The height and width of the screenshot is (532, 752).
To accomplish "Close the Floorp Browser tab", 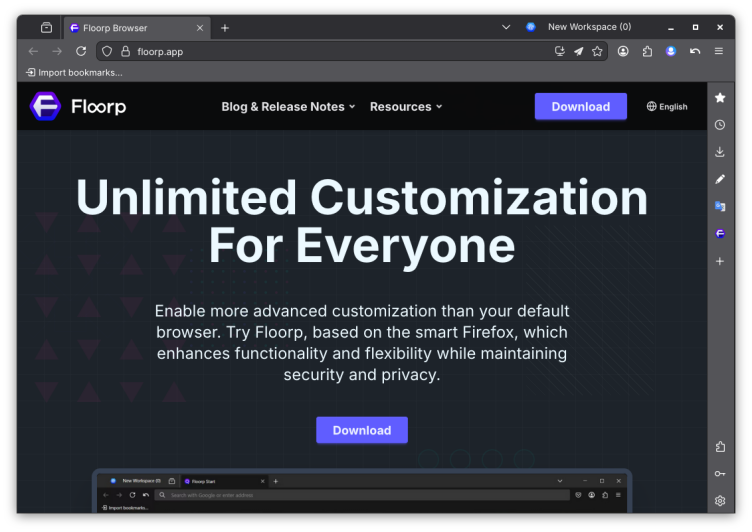I will [x=200, y=28].
